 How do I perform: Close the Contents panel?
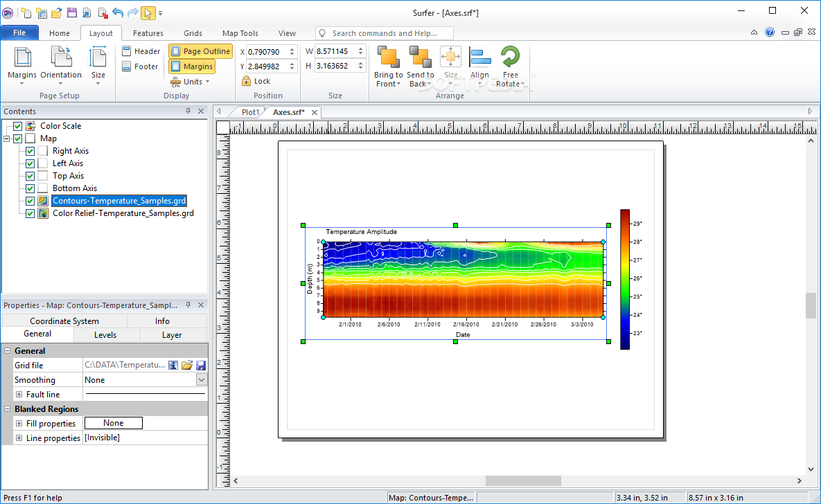click(x=201, y=111)
